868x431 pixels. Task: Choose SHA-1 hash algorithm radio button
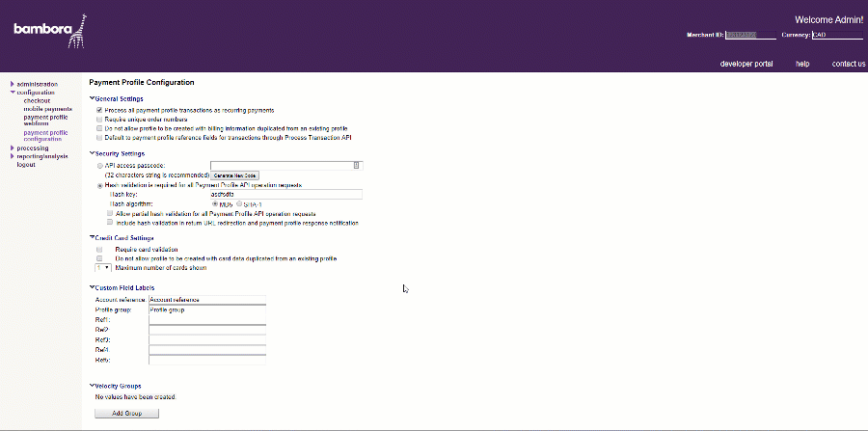click(x=238, y=203)
